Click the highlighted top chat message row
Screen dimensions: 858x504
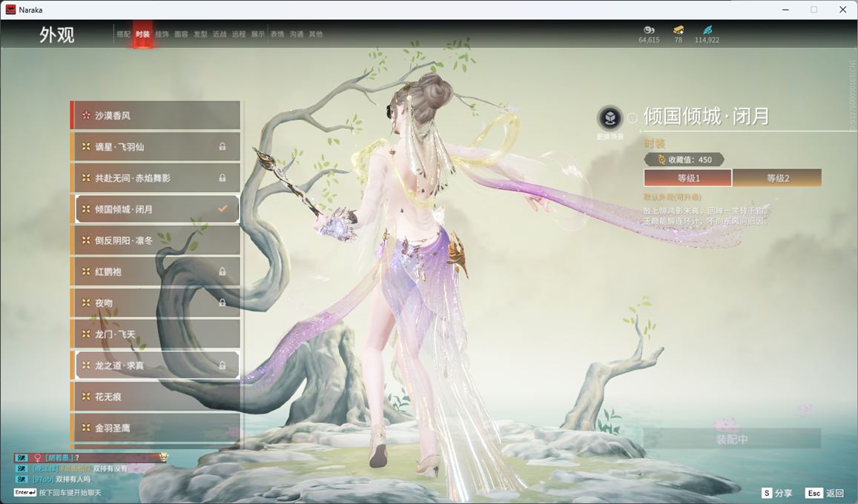[x=91, y=457]
